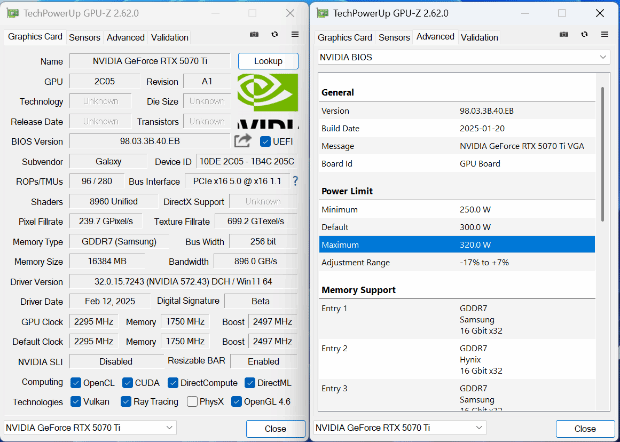Click NVIDIA SLI field showing Disabled
Screen dimensions: 620x442
coord(116,361)
